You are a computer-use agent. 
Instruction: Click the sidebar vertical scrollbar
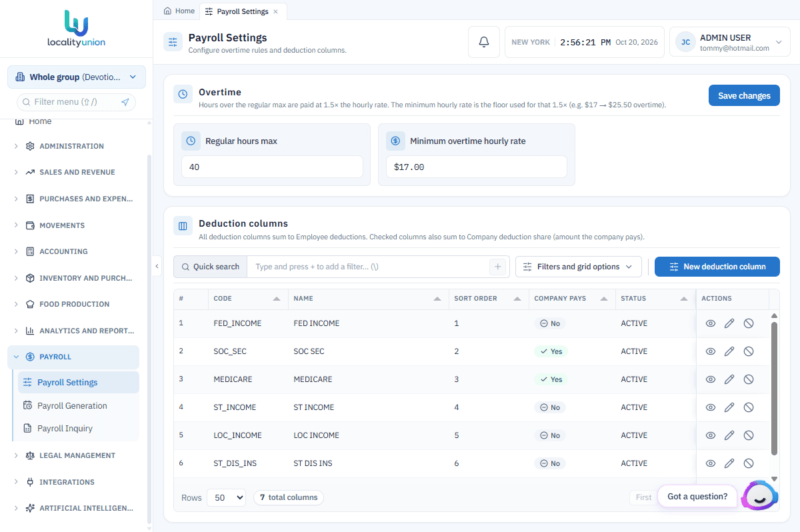coord(149,340)
